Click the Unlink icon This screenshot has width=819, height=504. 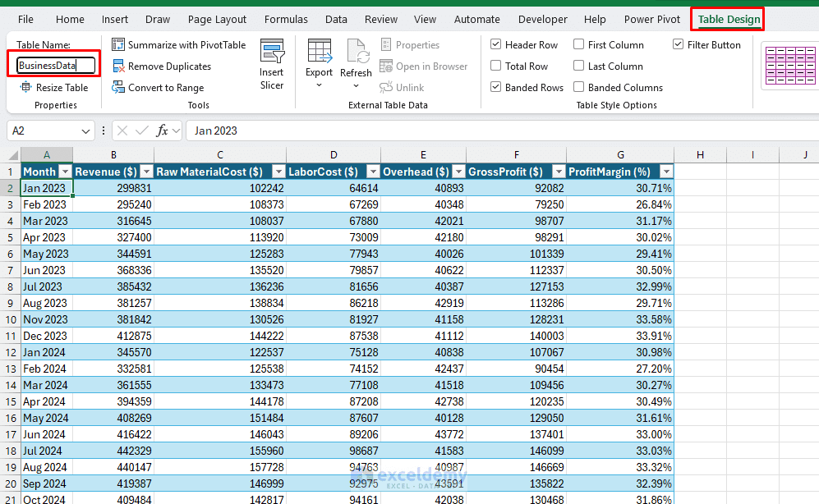[386, 87]
